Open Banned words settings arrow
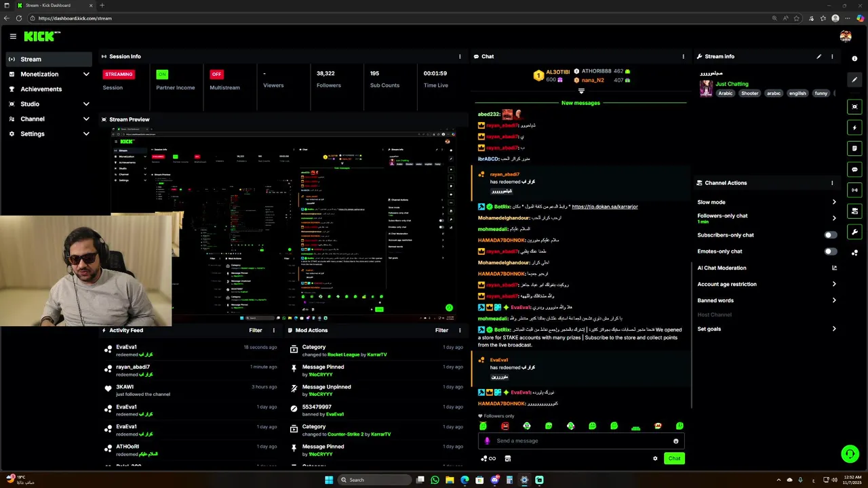 [834, 300]
